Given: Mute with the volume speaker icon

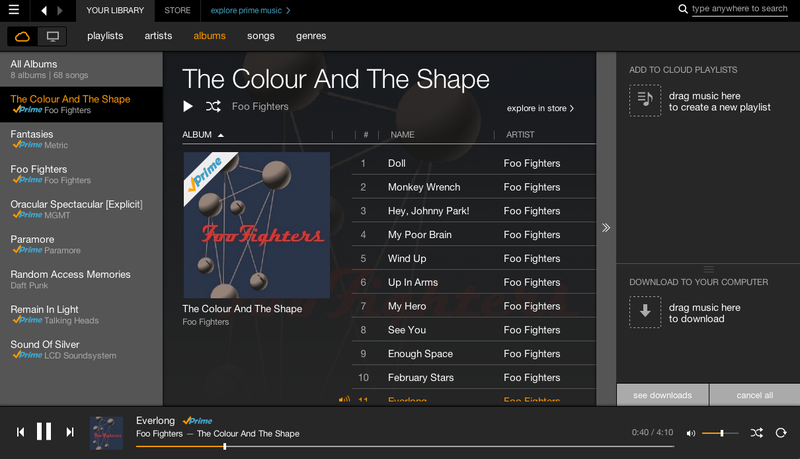Looking at the screenshot, I should (691, 433).
